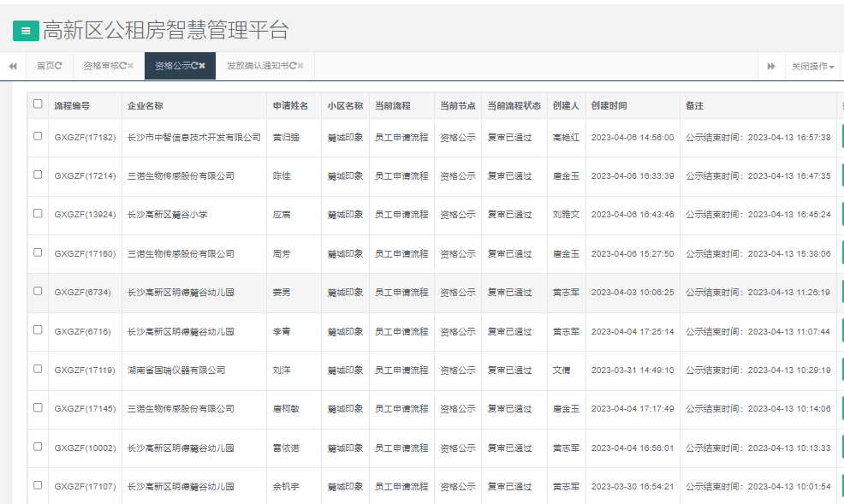This screenshot has height=504, width=844.
Task: Click the left double-arrow tab scroll icon
Action: pos(12,65)
